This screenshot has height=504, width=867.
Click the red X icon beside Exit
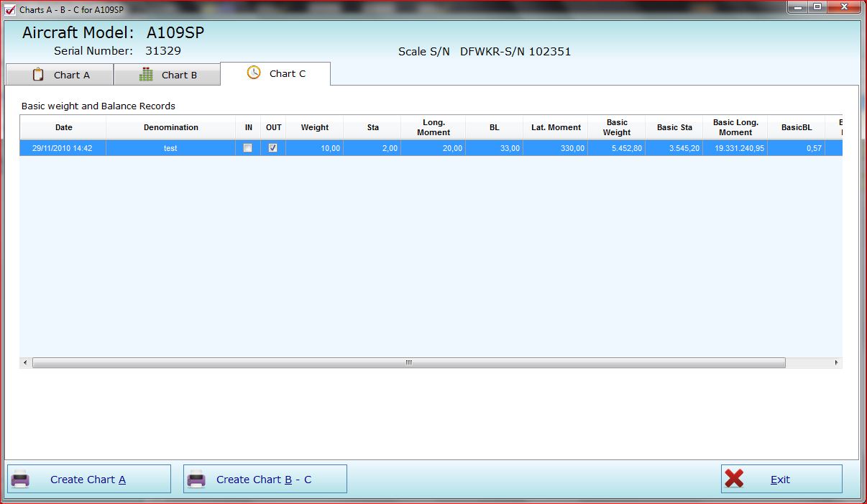point(734,479)
